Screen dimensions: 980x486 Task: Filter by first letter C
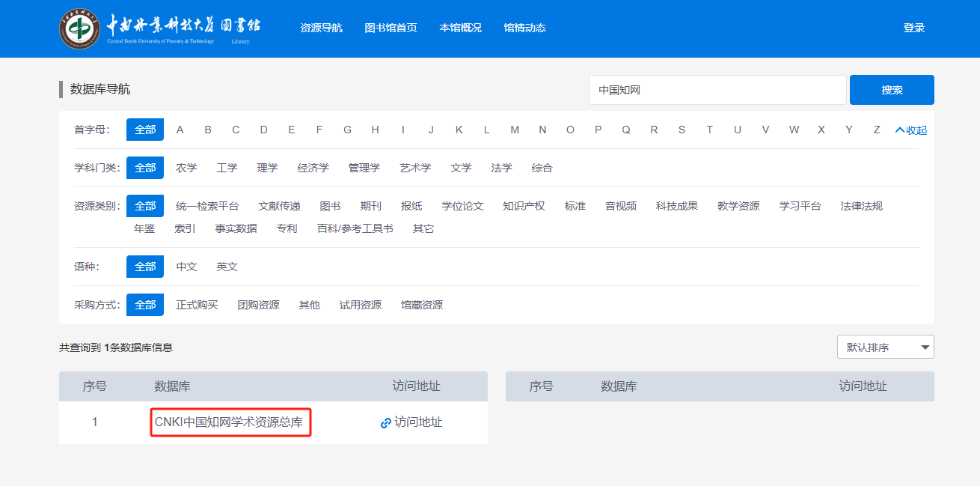pyautogui.click(x=236, y=130)
